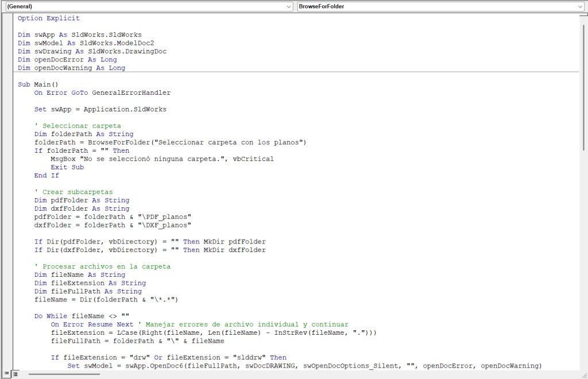Click 'Dim openDocError As Long' line
The image size is (588, 379).
coord(67,59)
